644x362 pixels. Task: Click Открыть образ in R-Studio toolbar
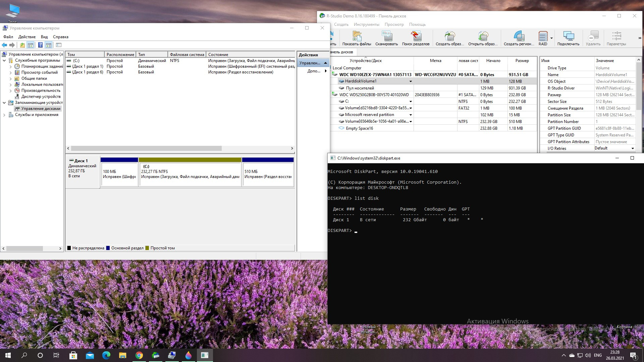coord(483,38)
